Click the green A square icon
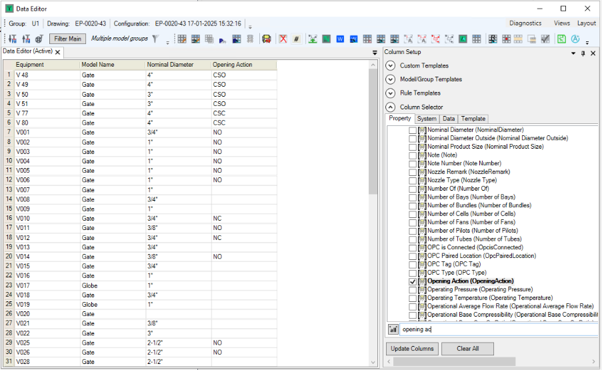This screenshot has width=602, height=370. click(x=463, y=39)
